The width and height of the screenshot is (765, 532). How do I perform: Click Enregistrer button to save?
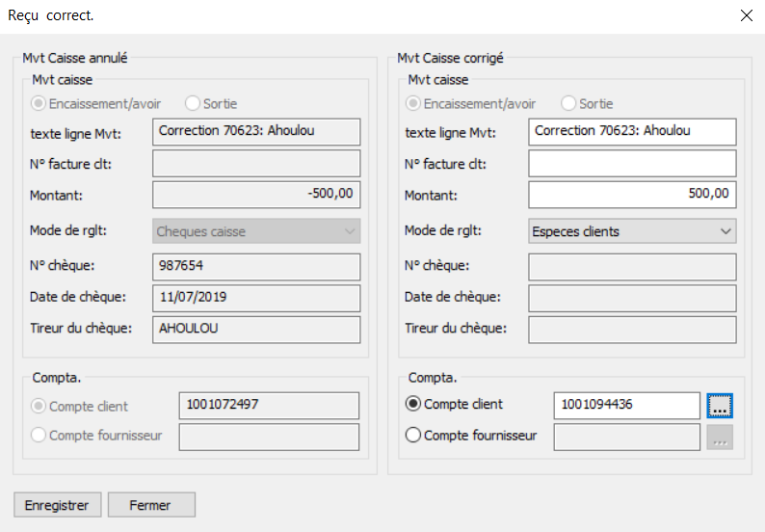coord(58,505)
